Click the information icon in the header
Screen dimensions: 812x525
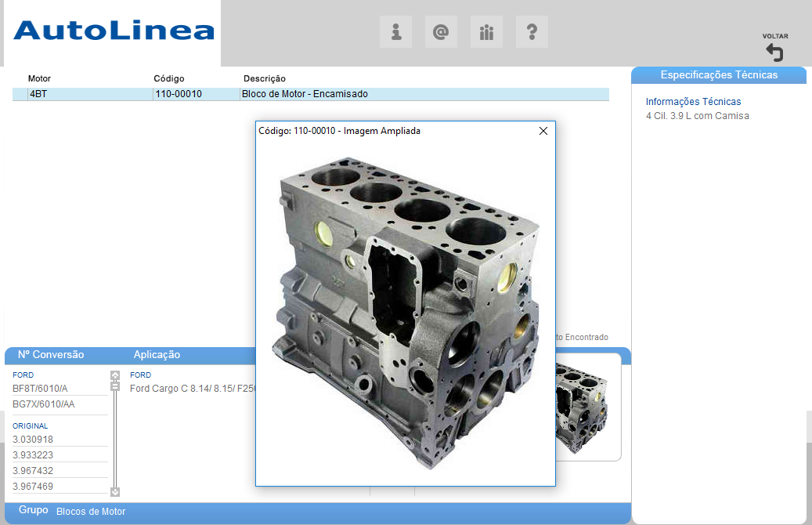[x=396, y=32]
